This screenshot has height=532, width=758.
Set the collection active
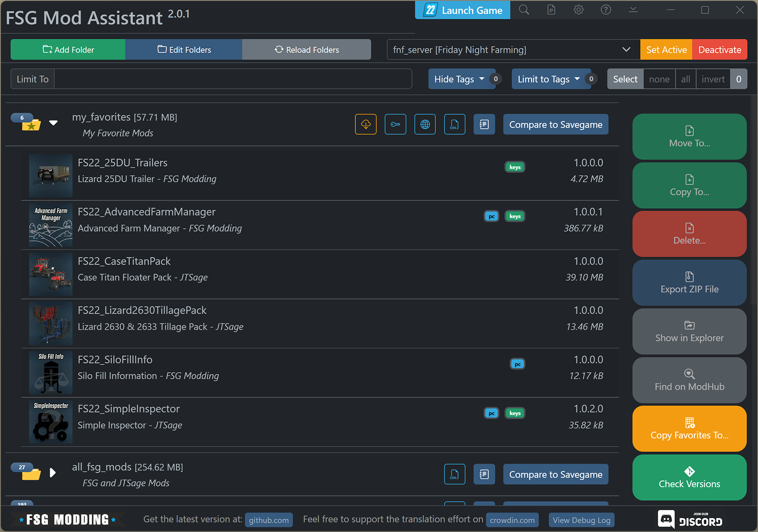point(666,50)
